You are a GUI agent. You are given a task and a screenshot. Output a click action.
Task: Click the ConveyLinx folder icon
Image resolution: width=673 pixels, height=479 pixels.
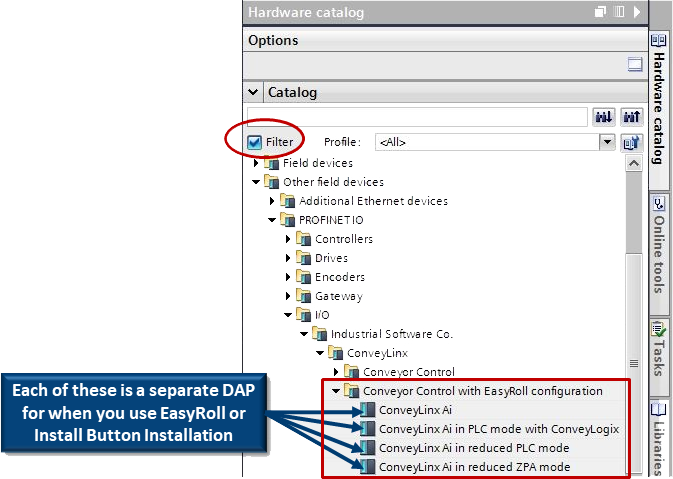click(335, 353)
